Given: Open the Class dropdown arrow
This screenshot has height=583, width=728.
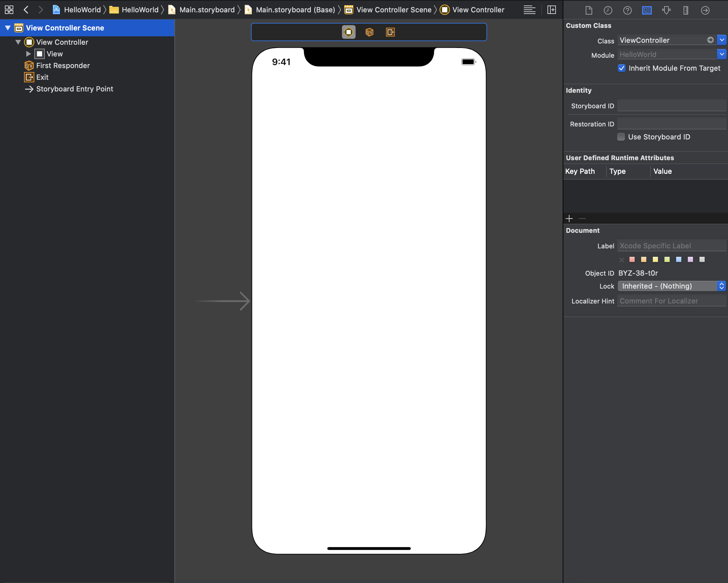Looking at the screenshot, I should [722, 40].
